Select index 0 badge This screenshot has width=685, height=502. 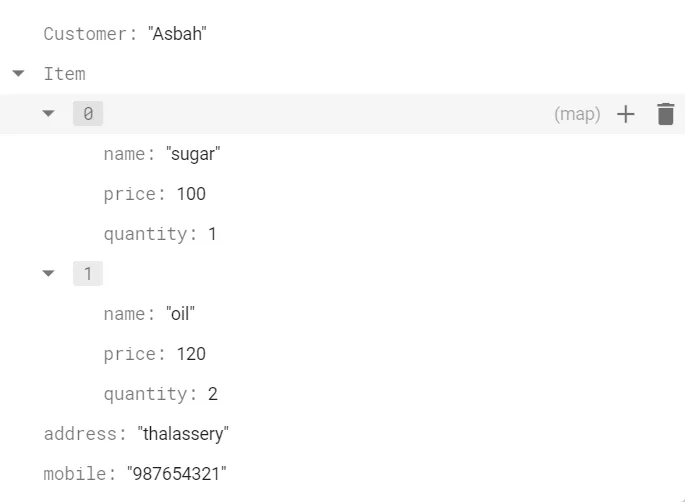coord(88,114)
